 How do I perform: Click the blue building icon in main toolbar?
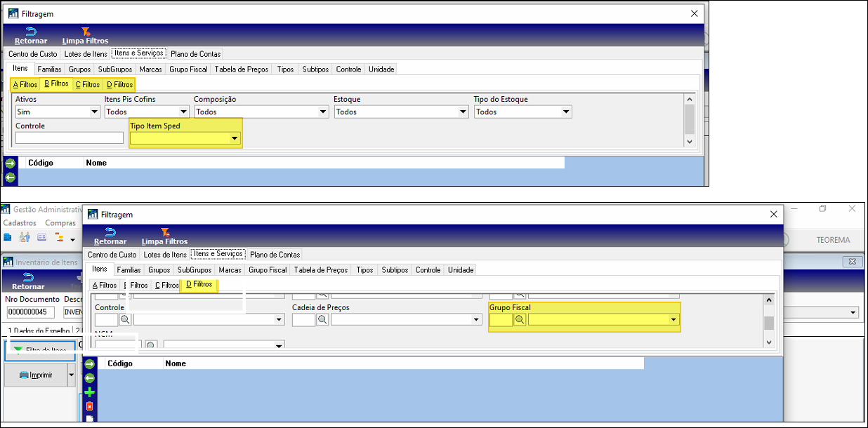click(x=8, y=238)
